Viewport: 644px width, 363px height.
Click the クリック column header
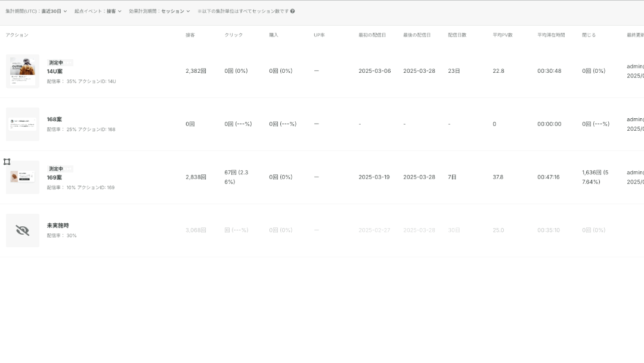click(x=233, y=35)
